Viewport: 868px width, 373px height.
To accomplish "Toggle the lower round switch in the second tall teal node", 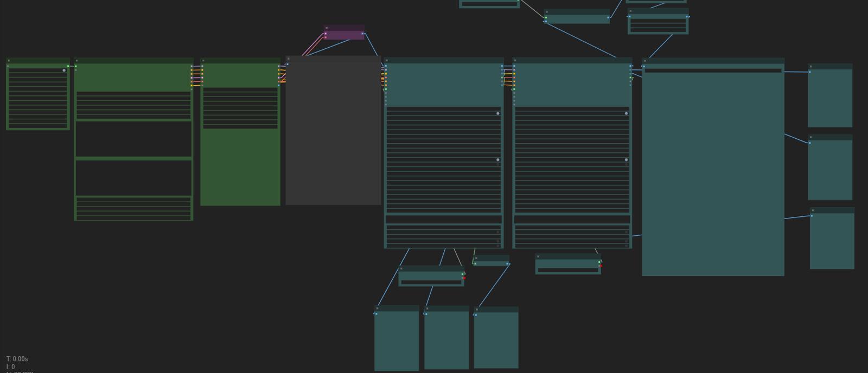I will point(627,160).
